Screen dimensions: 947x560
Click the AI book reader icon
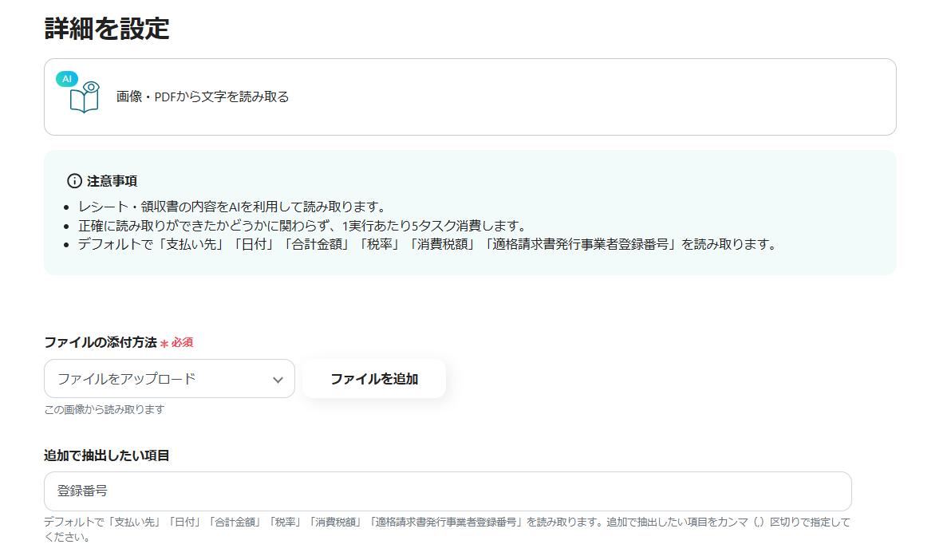point(85,98)
